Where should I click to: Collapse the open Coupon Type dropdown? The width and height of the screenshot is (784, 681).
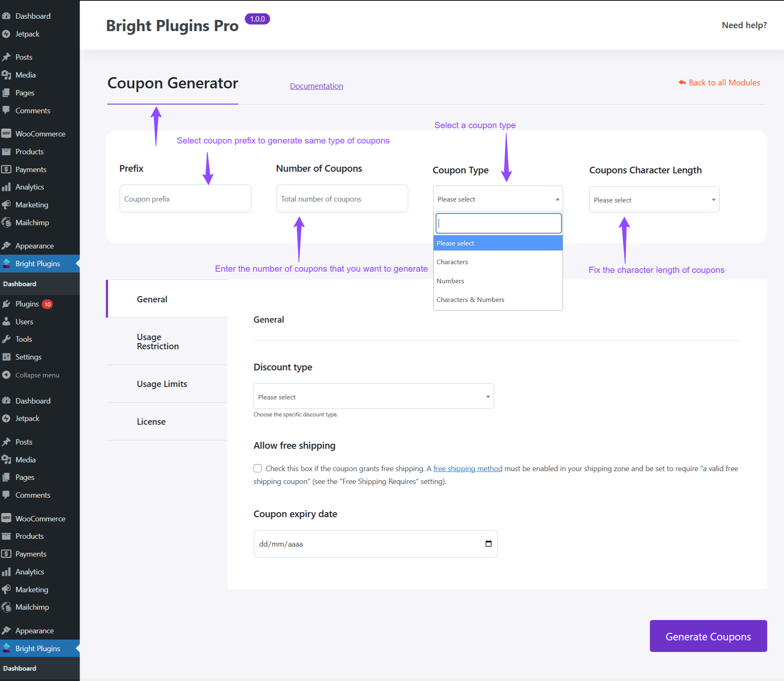coord(498,199)
